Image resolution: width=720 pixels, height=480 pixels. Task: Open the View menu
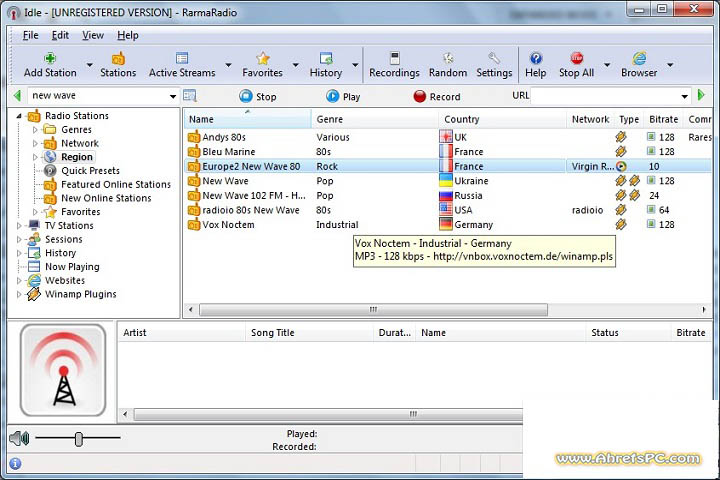93,35
